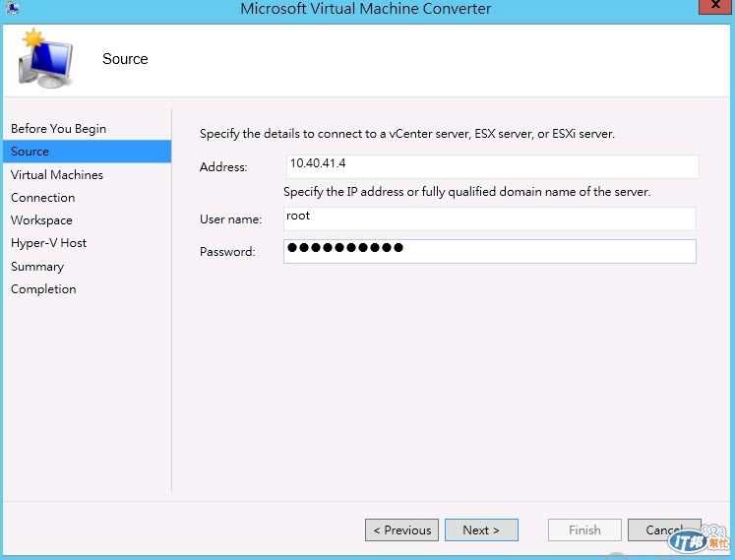The height and width of the screenshot is (560, 735).
Task: Click 'Specify the details to connect' instruction text
Action: 407,134
